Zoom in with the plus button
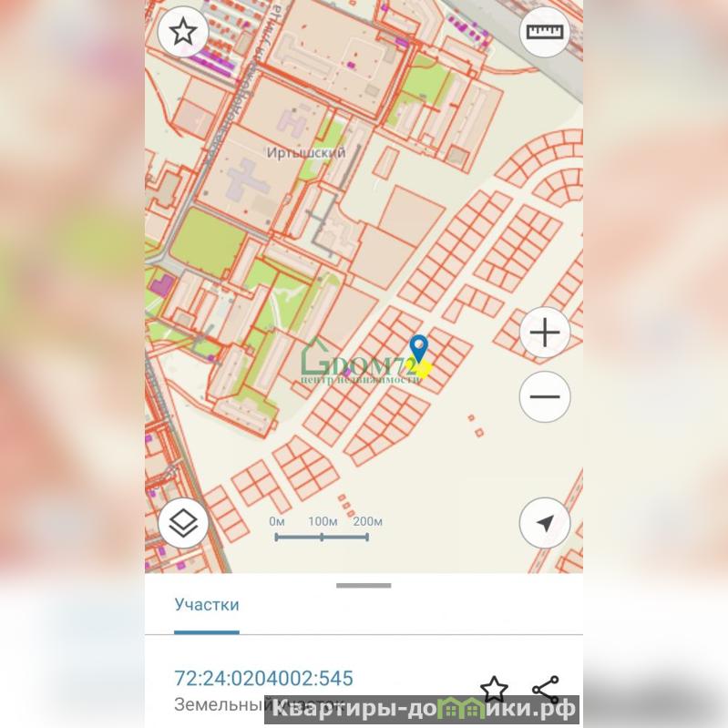The image size is (728, 728). [x=545, y=333]
